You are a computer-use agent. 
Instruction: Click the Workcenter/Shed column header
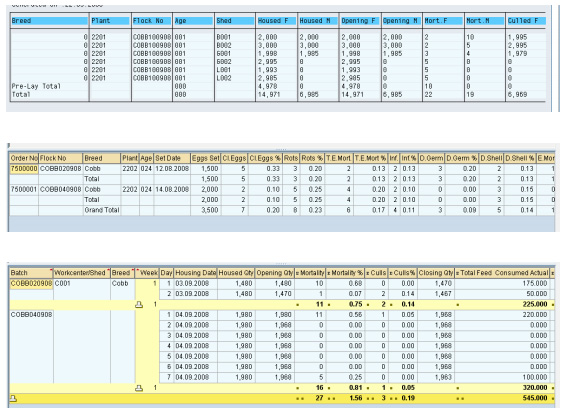81,273
